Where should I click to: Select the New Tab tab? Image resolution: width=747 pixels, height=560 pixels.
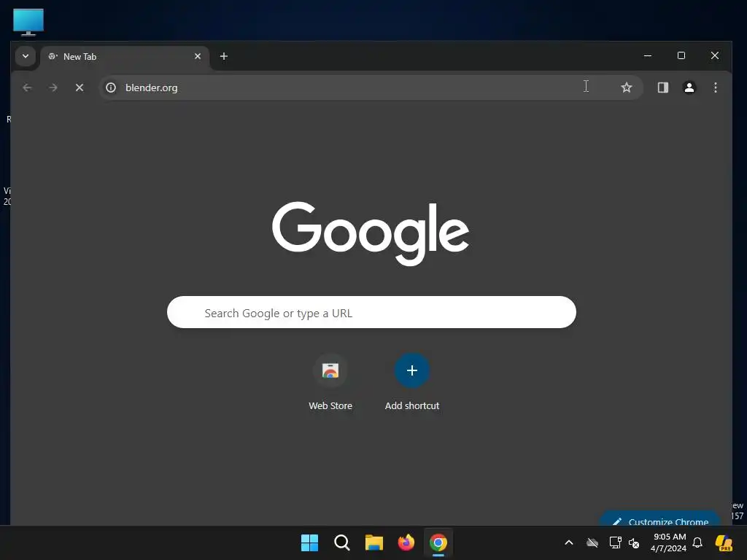[x=124, y=57]
